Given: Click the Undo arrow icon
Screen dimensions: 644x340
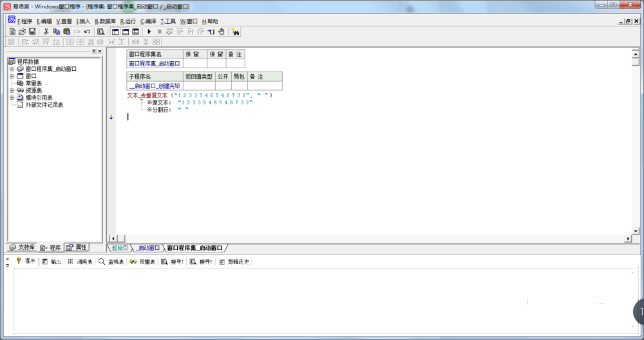Looking at the screenshot, I should [87, 32].
